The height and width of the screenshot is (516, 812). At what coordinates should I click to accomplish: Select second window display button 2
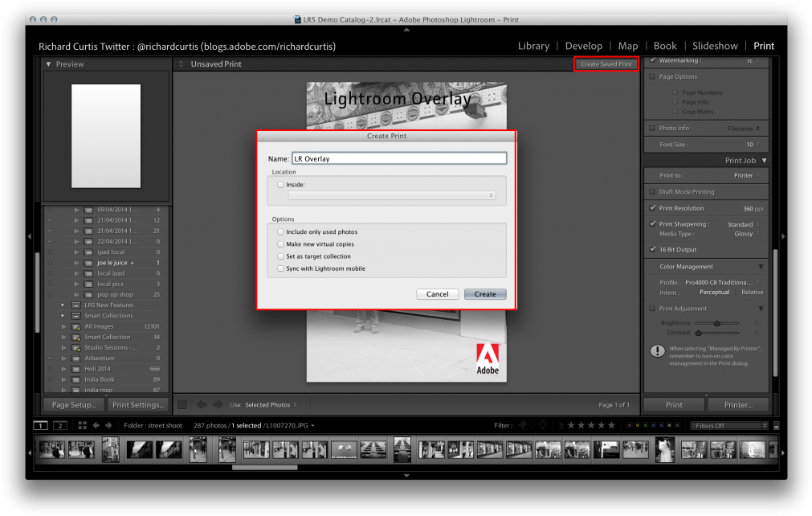point(60,425)
